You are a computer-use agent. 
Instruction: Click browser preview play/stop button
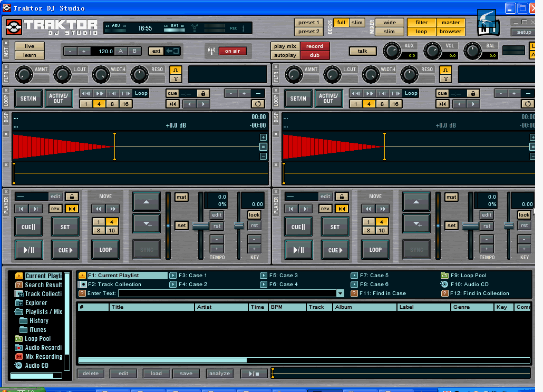[254, 374]
